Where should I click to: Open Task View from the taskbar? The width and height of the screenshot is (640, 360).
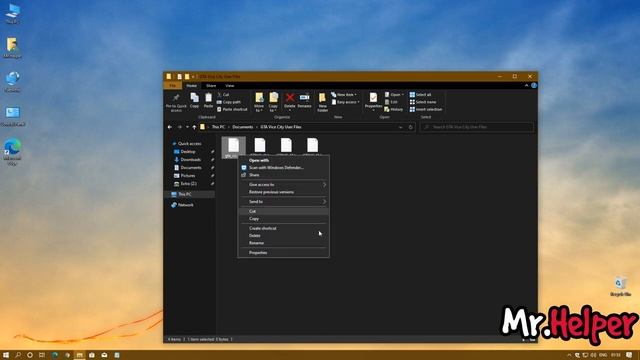point(42,355)
